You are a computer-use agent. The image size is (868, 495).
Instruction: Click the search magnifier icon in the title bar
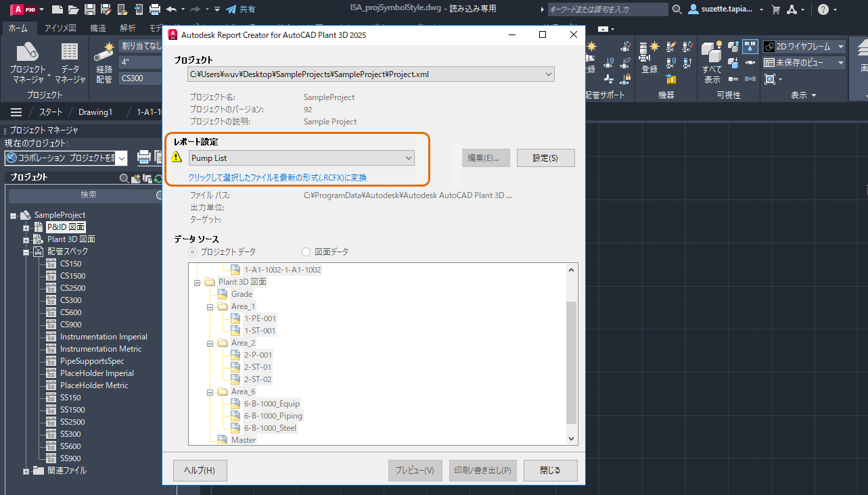point(677,9)
